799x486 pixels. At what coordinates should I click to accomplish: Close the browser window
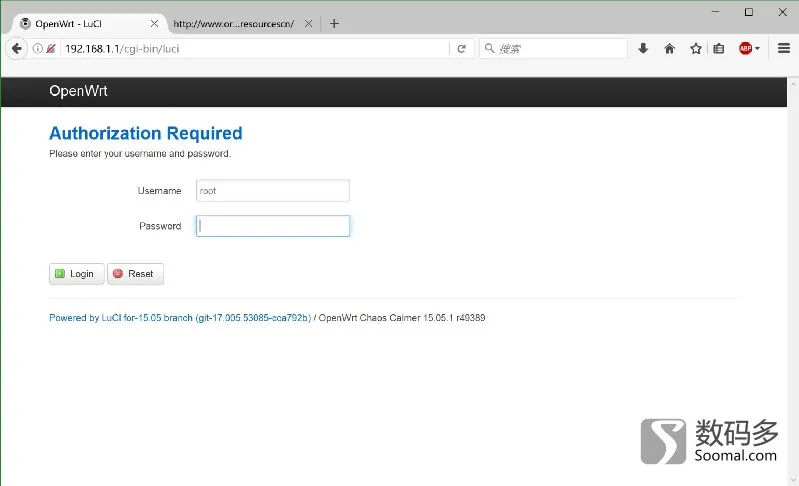click(783, 12)
